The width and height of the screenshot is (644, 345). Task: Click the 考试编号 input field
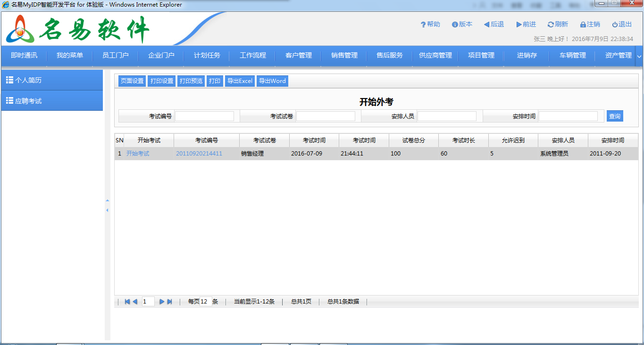click(x=204, y=116)
